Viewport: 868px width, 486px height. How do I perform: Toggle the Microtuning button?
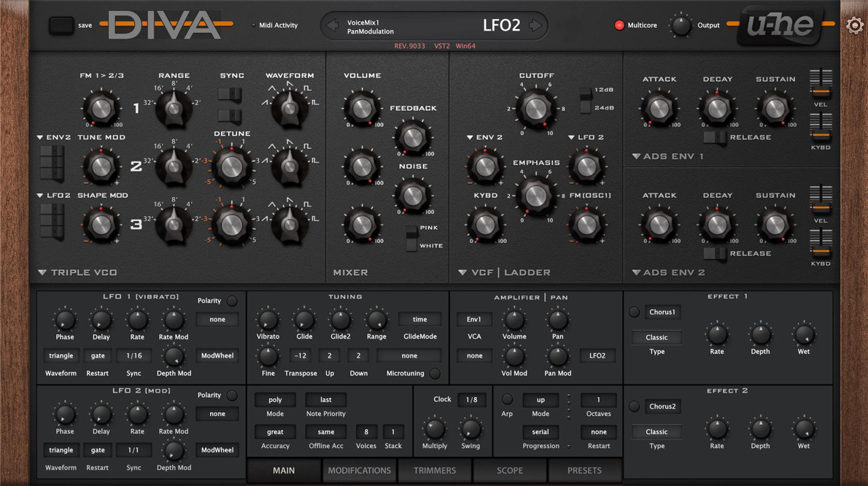pyautogui.click(x=435, y=374)
